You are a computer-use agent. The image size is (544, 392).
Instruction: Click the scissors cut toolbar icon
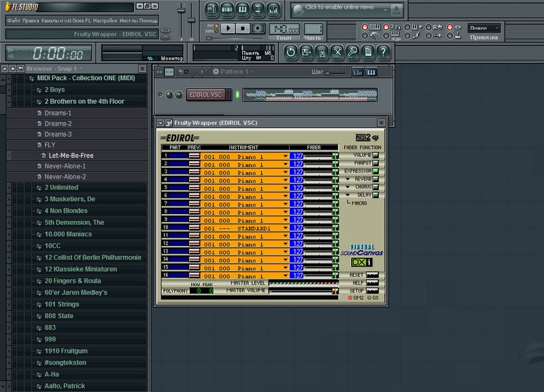[x=337, y=52]
